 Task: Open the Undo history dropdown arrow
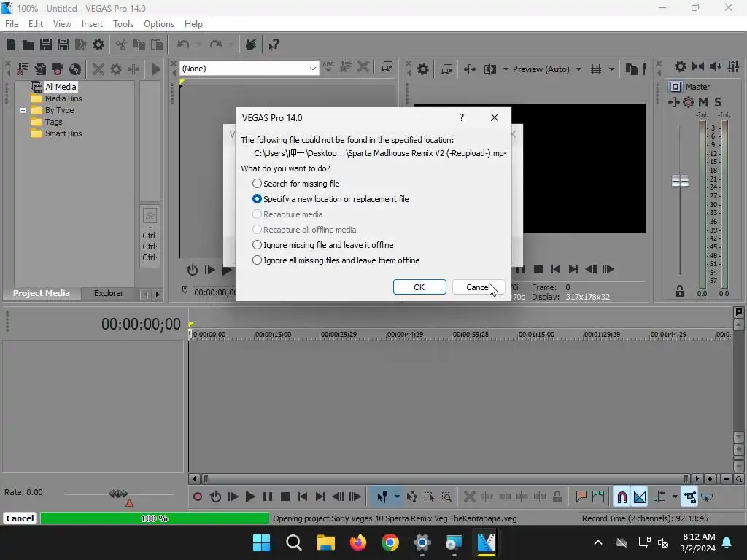pyautogui.click(x=198, y=44)
